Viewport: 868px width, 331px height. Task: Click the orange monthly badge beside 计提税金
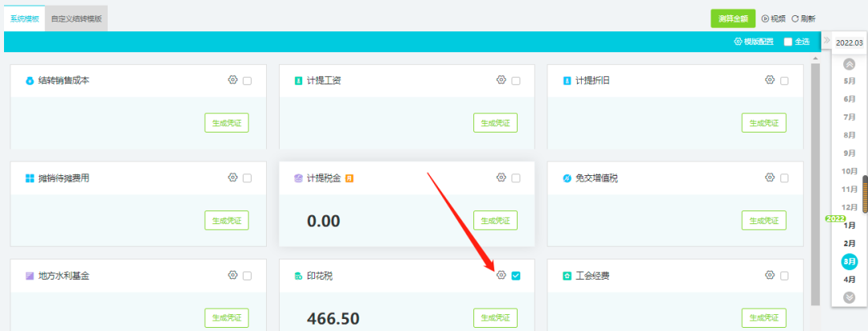tap(350, 178)
